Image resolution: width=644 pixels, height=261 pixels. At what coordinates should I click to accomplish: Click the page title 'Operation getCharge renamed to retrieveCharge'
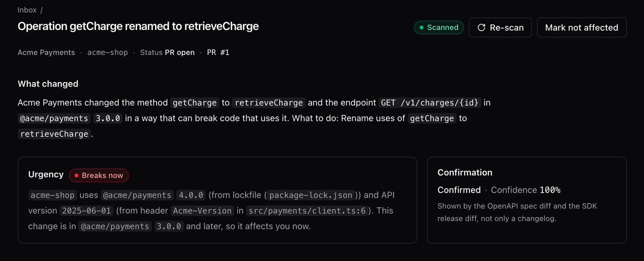[138, 26]
